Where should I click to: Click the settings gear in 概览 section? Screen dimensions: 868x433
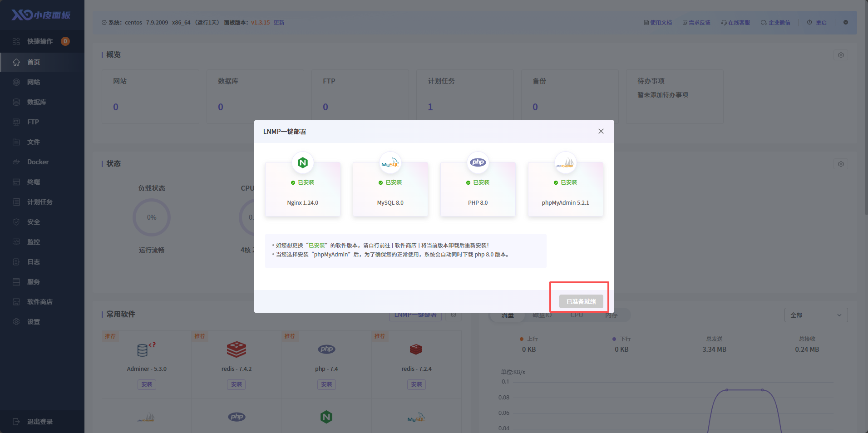point(841,55)
